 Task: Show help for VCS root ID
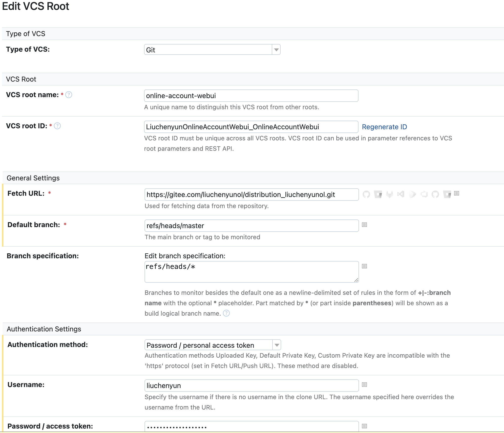tap(57, 126)
